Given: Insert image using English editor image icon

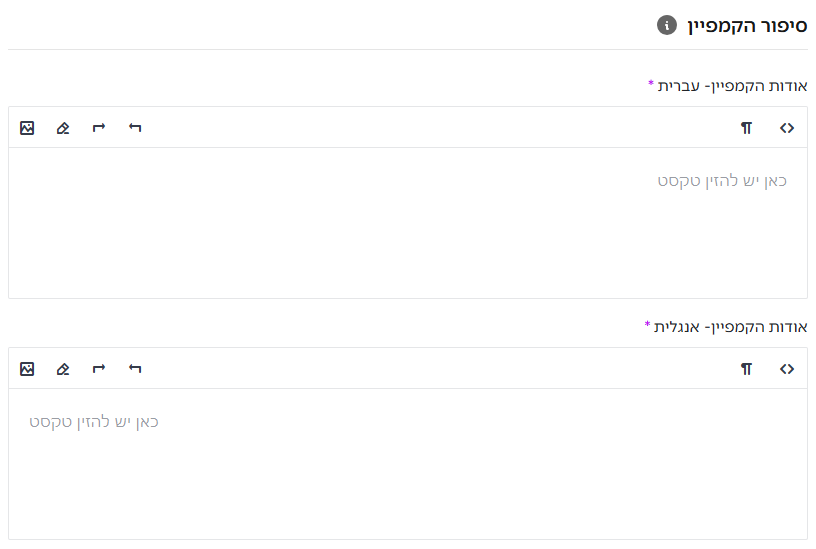Looking at the screenshot, I should click(x=27, y=369).
